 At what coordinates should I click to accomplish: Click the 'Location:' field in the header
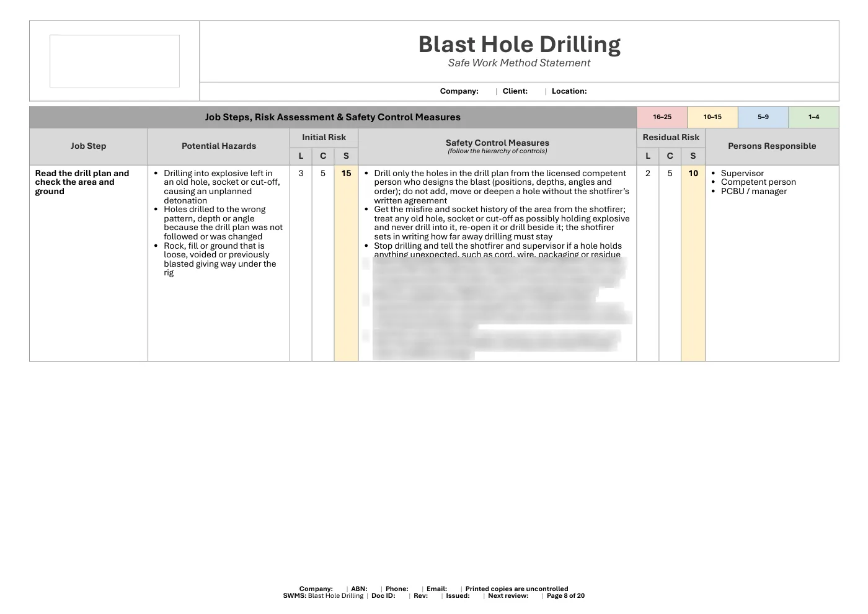tap(569, 91)
